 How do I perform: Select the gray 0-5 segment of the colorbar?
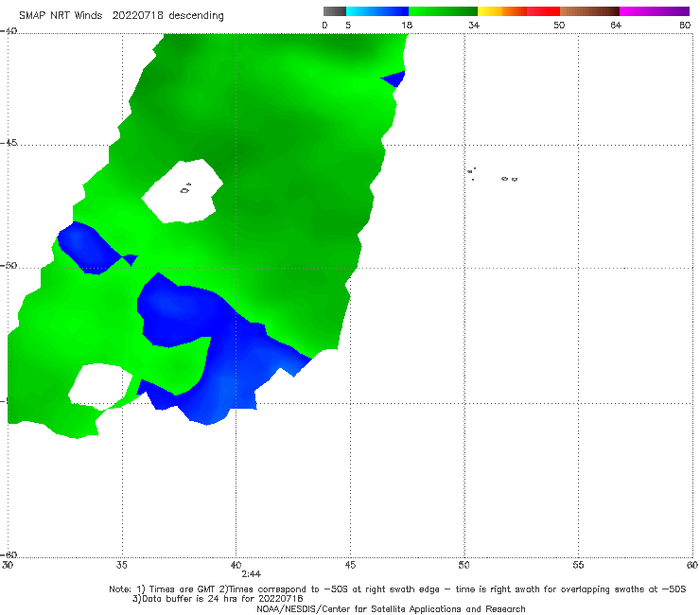pyautogui.click(x=335, y=11)
